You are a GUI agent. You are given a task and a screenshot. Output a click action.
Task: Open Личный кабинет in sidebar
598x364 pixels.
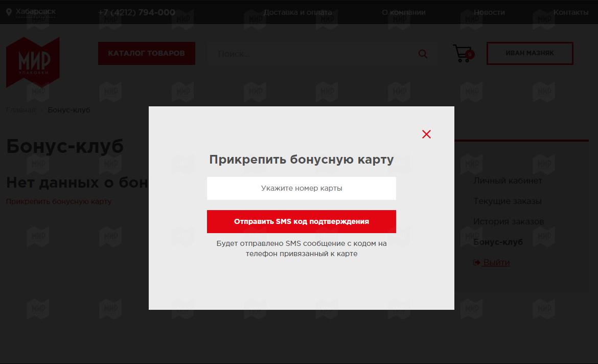click(508, 181)
